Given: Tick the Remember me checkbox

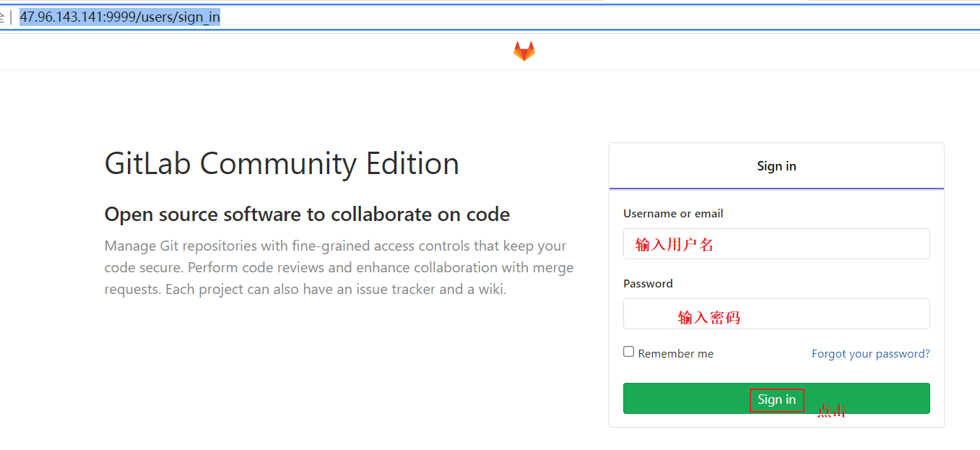Looking at the screenshot, I should coord(629,352).
